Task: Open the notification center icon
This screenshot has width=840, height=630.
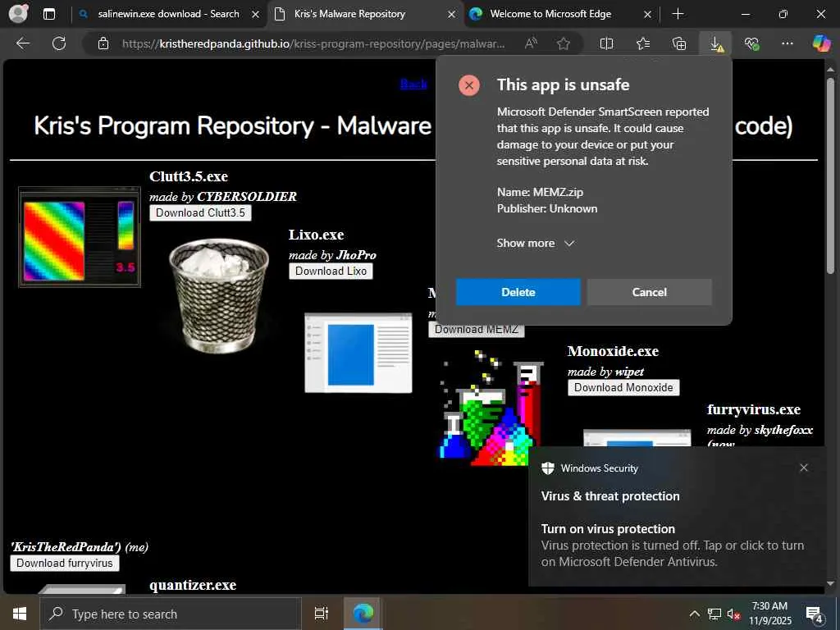Action: tap(815, 614)
